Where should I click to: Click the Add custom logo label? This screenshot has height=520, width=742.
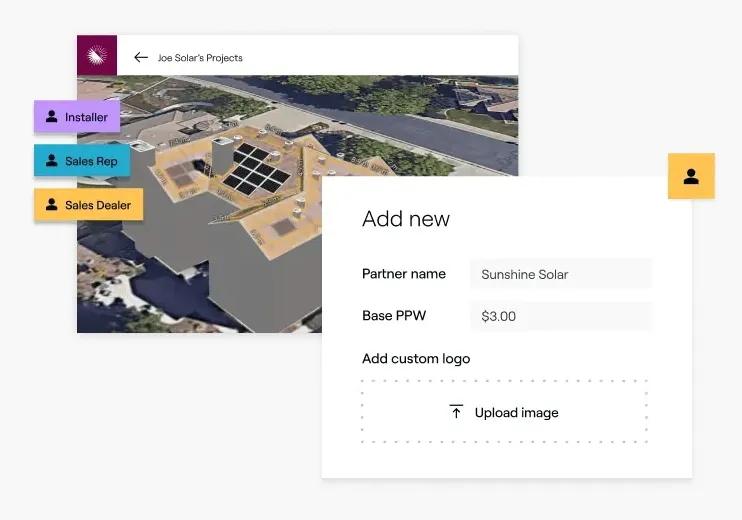(416, 358)
